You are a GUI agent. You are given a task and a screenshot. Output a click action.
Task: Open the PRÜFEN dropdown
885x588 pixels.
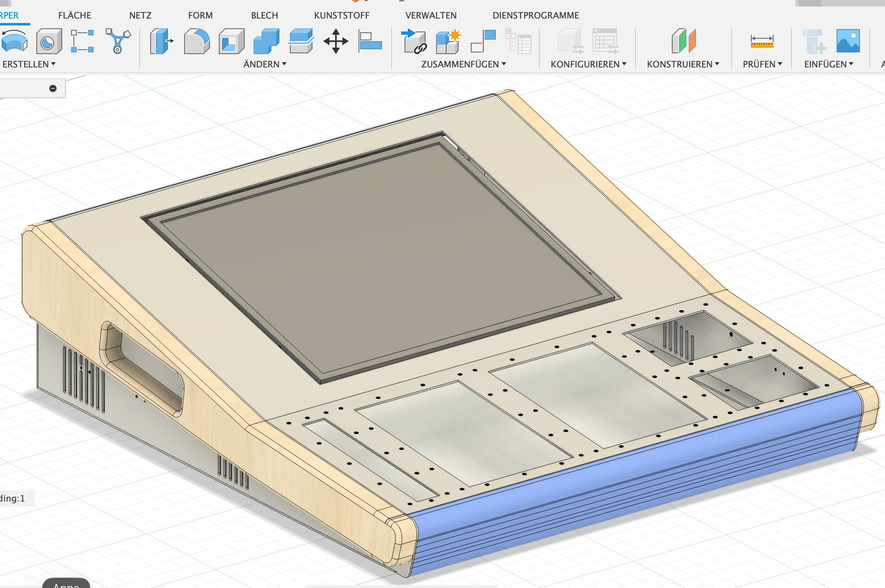[x=762, y=64]
